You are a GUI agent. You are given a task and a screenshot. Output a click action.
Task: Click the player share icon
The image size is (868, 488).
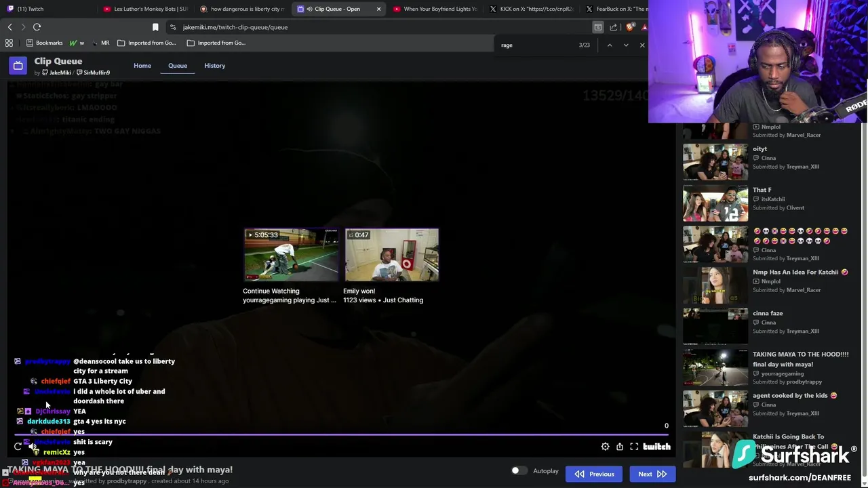tap(620, 447)
